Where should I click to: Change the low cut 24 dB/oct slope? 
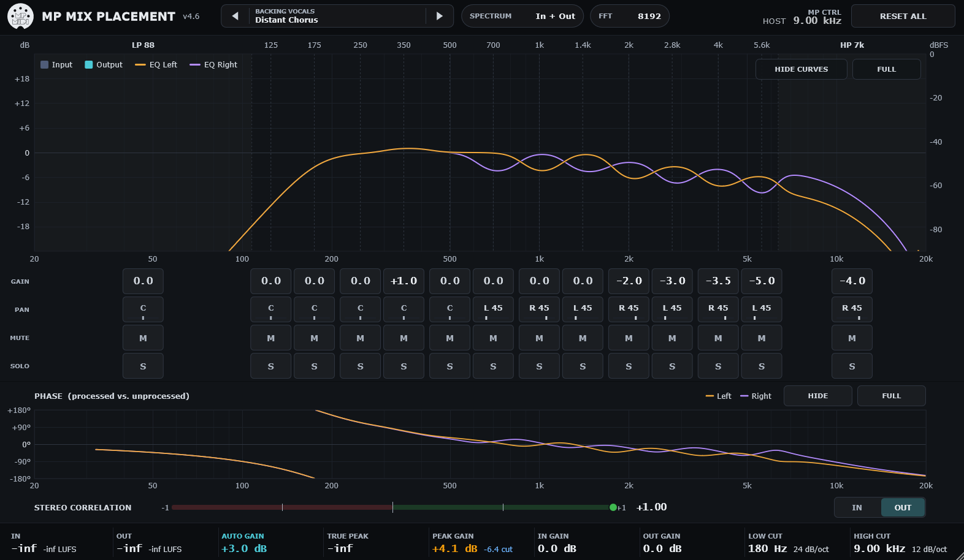(811, 549)
